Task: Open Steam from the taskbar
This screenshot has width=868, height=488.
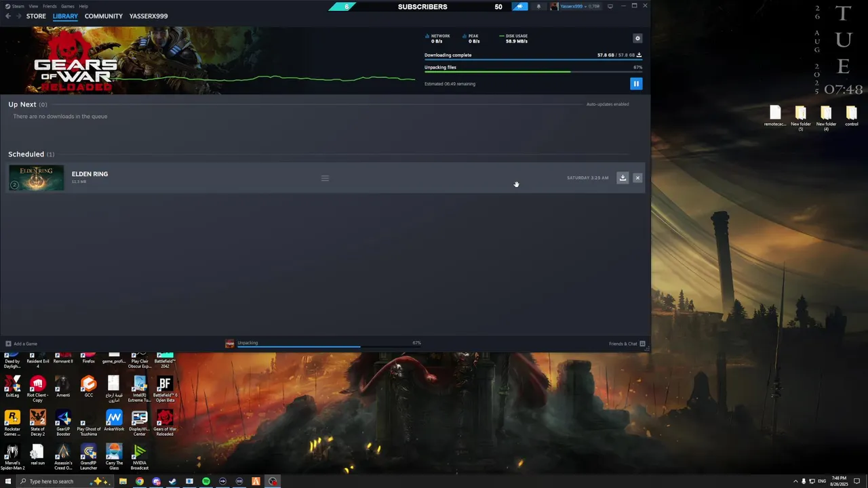Action: coord(172,481)
